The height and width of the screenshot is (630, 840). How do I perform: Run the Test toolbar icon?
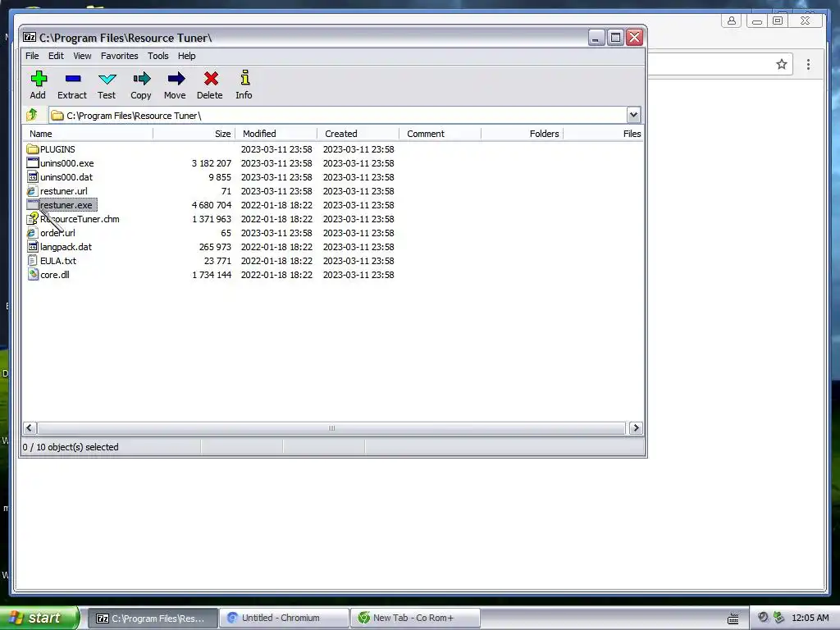107,80
